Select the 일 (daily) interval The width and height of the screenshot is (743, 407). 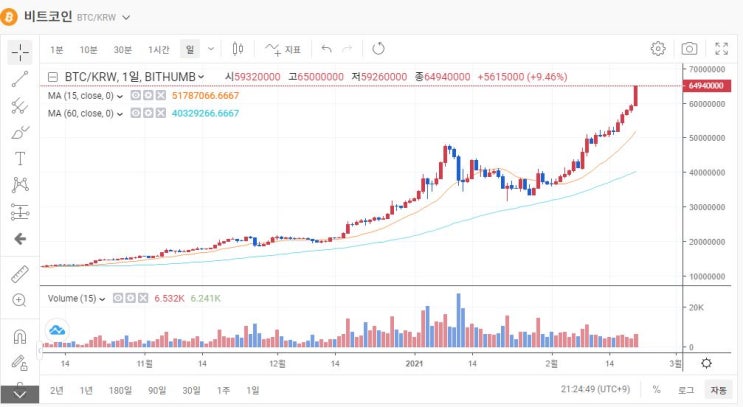[190, 49]
